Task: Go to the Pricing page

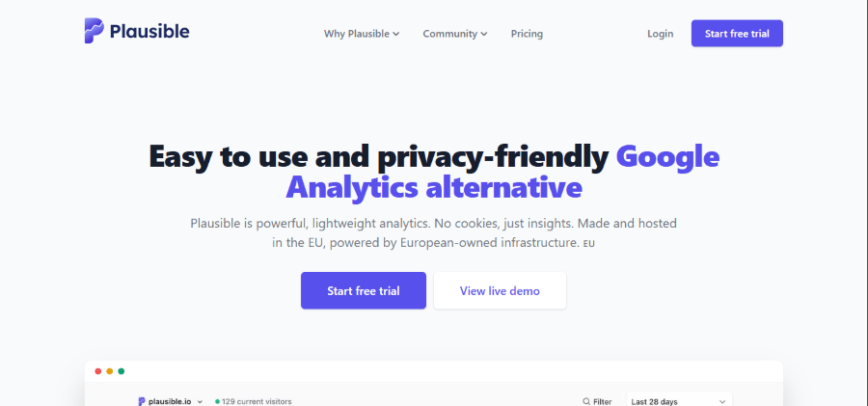Action: click(527, 34)
